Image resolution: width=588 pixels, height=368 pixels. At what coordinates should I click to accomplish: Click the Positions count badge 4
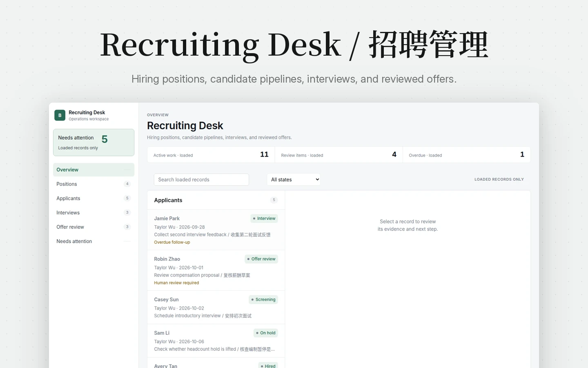(127, 184)
